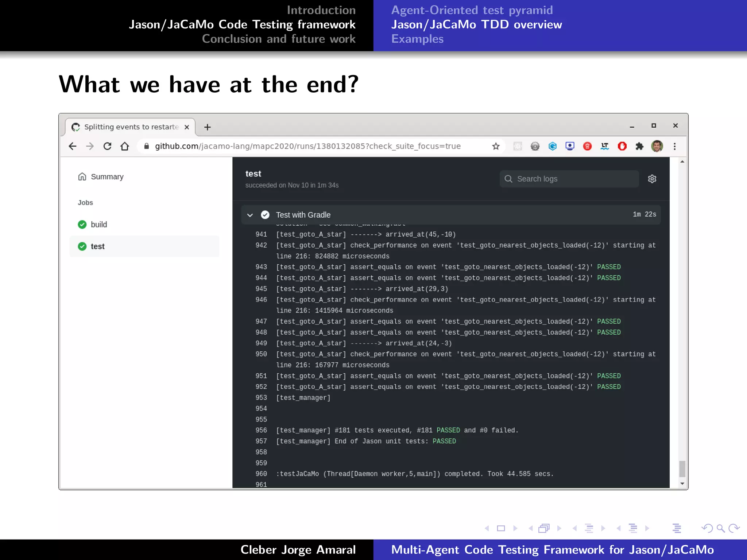Select the test job
Image resolution: width=747 pixels, height=560 pixels.
98,246
